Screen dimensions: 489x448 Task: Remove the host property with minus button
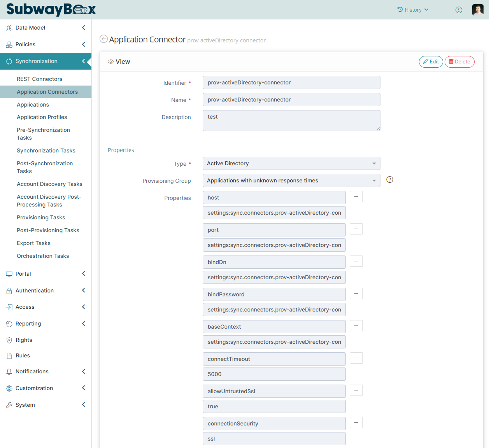[x=356, y=197]
